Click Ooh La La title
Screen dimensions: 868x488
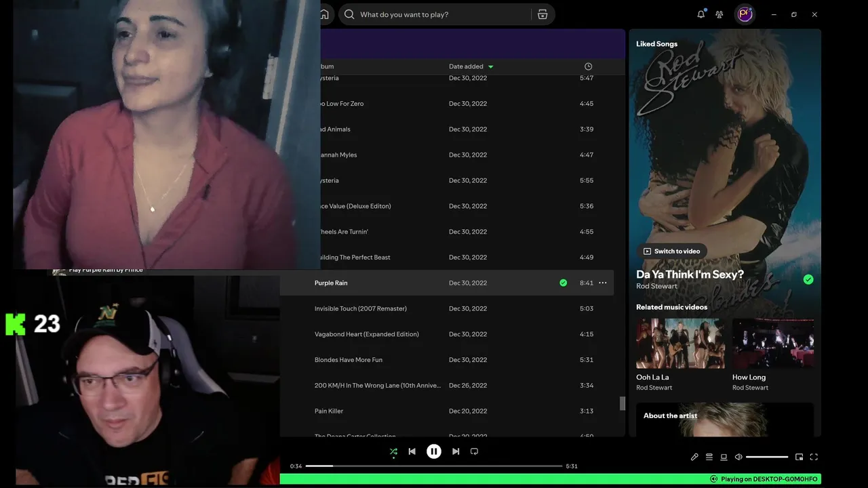point(652,378)
